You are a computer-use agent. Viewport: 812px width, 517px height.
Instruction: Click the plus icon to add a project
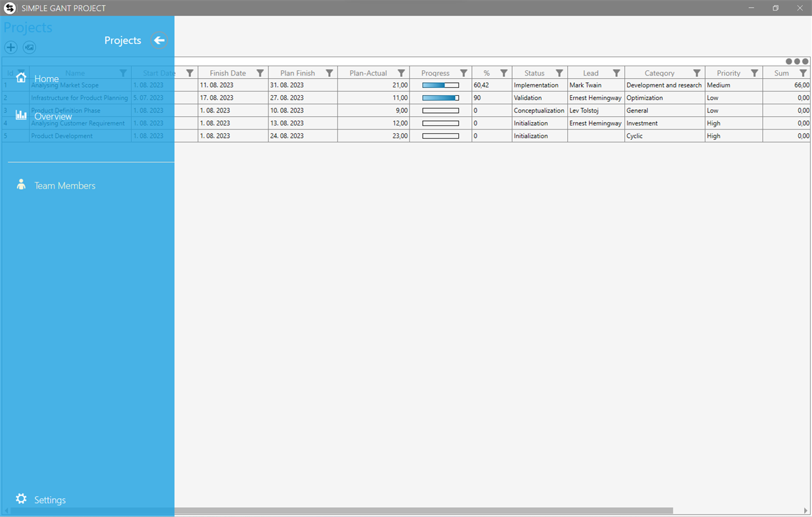pos(11,47)
